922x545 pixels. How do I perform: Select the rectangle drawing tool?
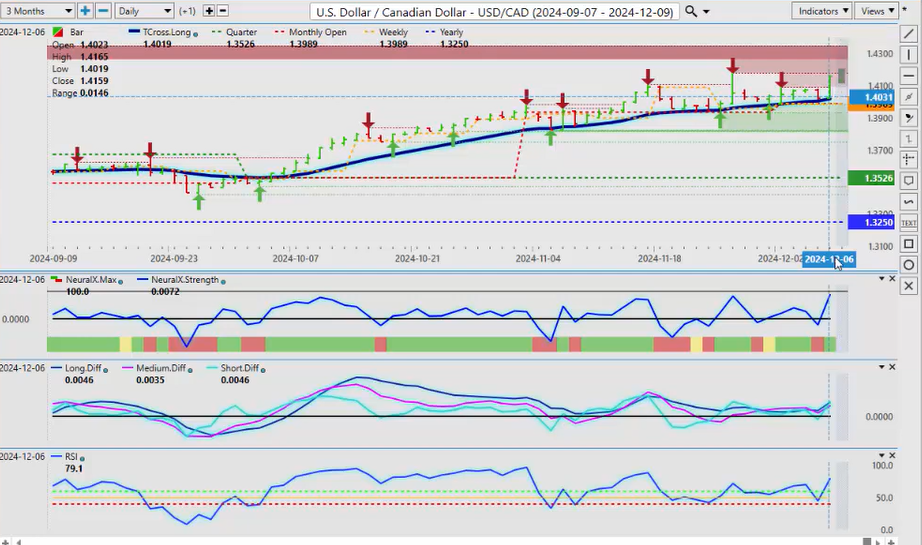click(x=908, y=244)
